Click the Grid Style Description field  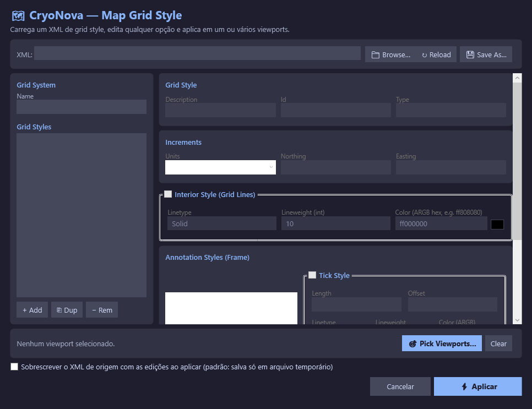coord(220,110)
